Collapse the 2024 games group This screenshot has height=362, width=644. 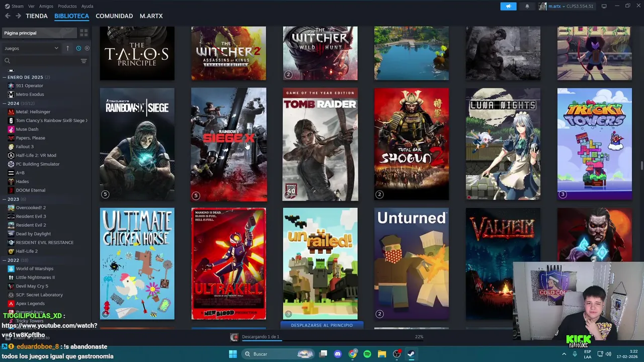(x=18, y=103)
